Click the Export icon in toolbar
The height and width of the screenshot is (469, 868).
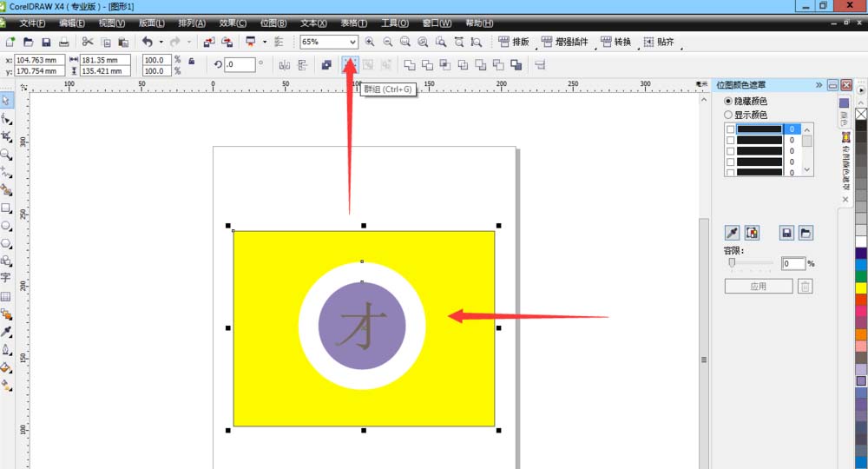point(227,42)
